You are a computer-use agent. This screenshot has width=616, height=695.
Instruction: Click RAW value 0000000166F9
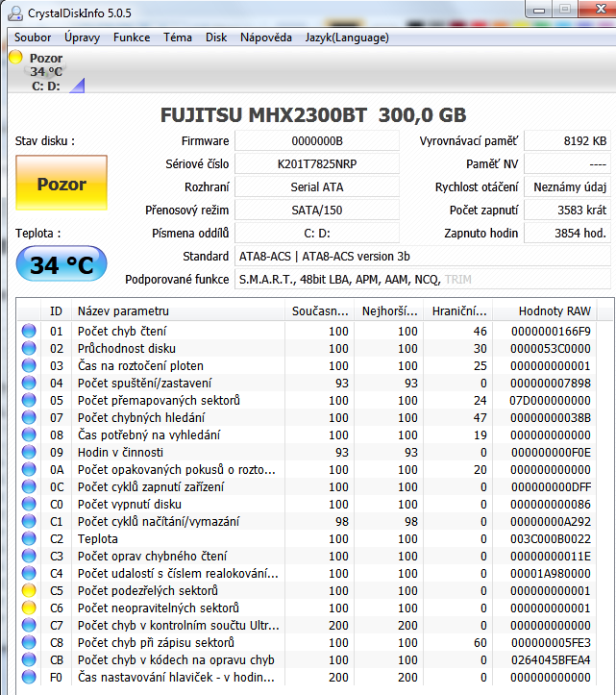[551, 331]
